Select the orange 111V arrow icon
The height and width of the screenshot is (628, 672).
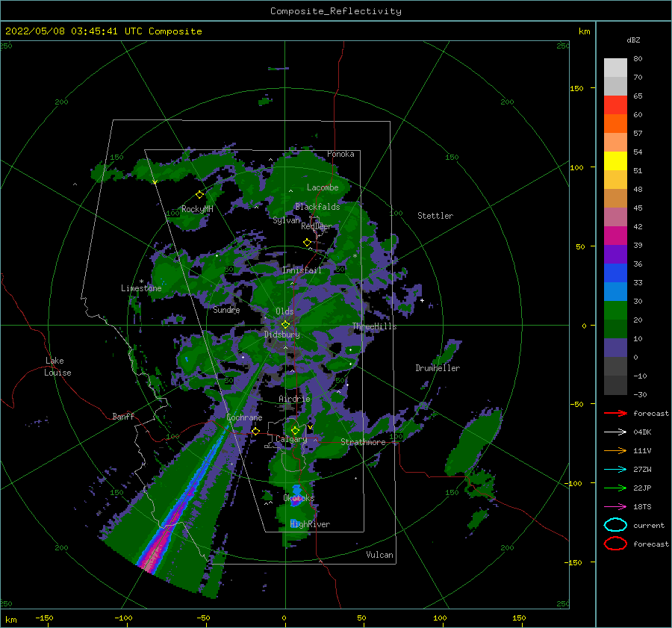pyautogui.click(x=615, y=450)
